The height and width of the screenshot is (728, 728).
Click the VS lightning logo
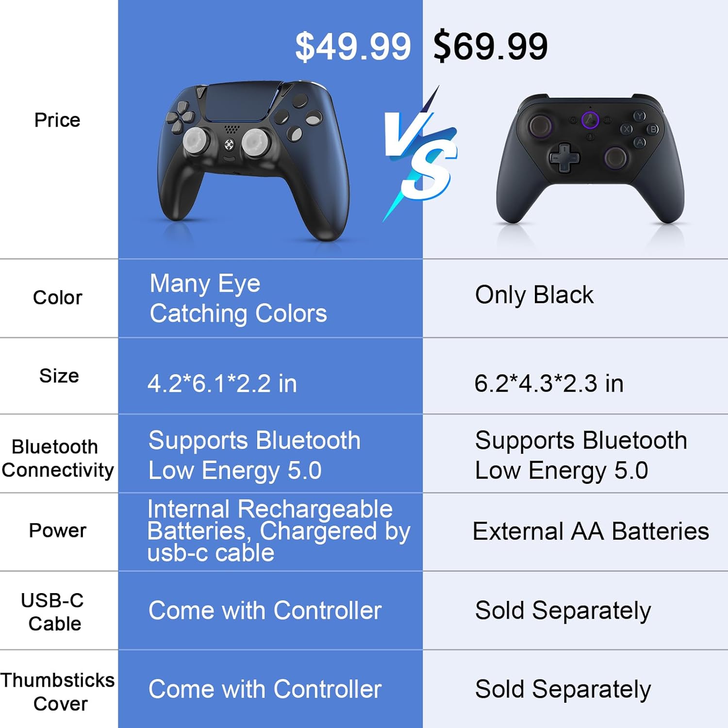pos(421,155)
